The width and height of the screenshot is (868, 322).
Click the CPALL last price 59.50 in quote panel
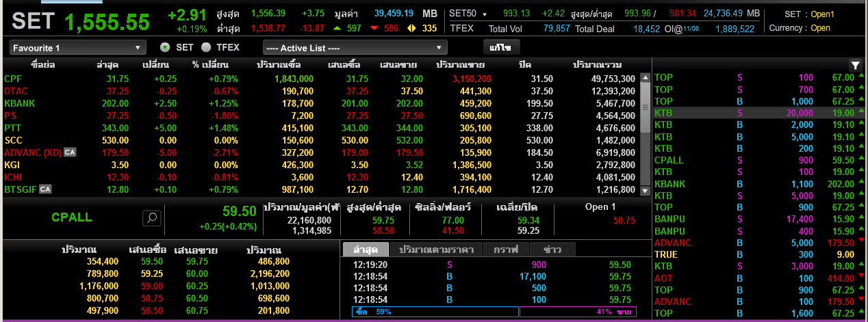(240, 211)
